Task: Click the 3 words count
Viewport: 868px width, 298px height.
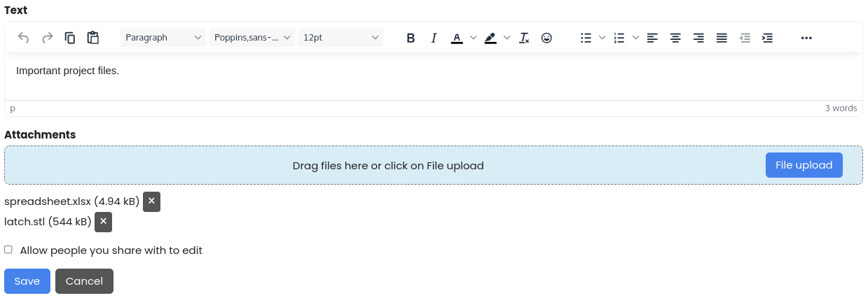Action: pyautogui.click(x=841, y=108)
